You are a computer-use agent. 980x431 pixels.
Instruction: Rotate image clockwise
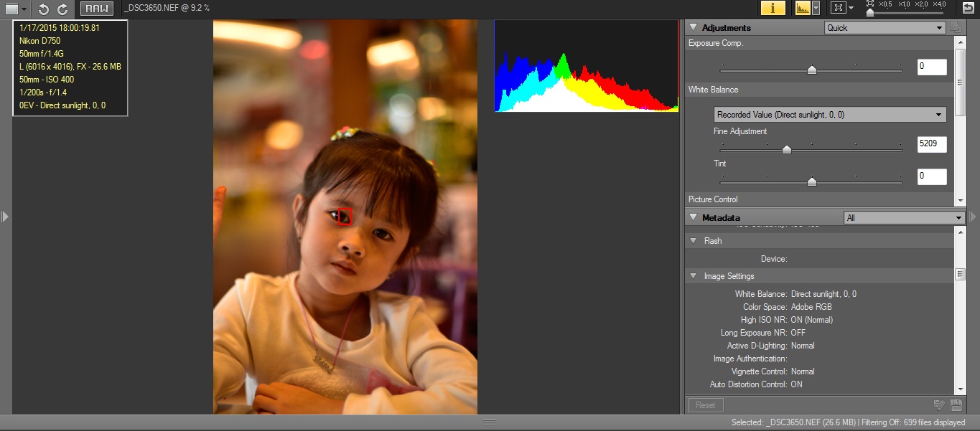(x=62, y=9)
